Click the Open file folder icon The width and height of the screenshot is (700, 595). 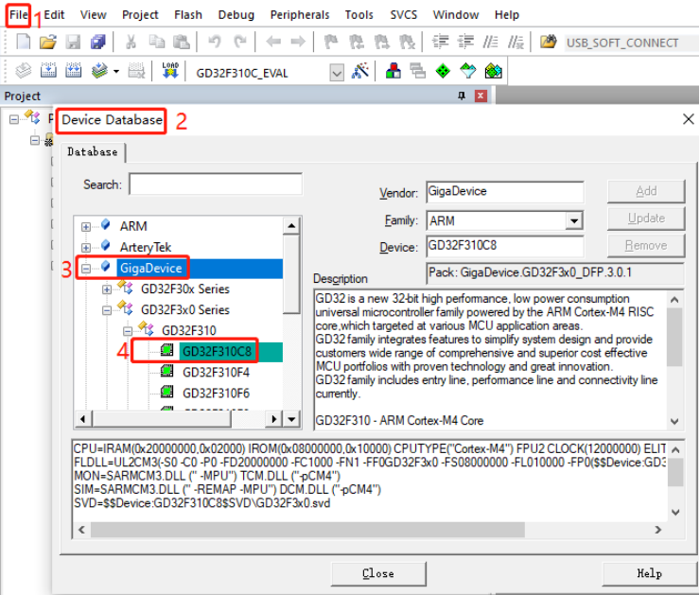(47, 43)
